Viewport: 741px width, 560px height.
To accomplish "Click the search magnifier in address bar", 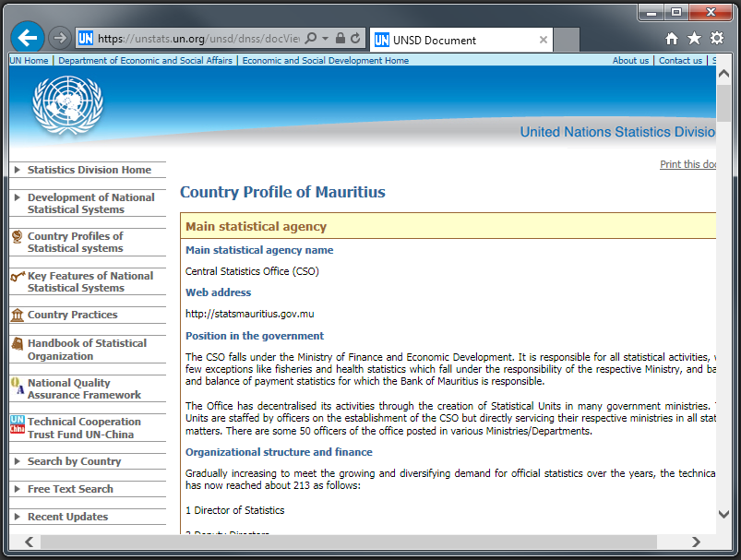I will point(310,38).
